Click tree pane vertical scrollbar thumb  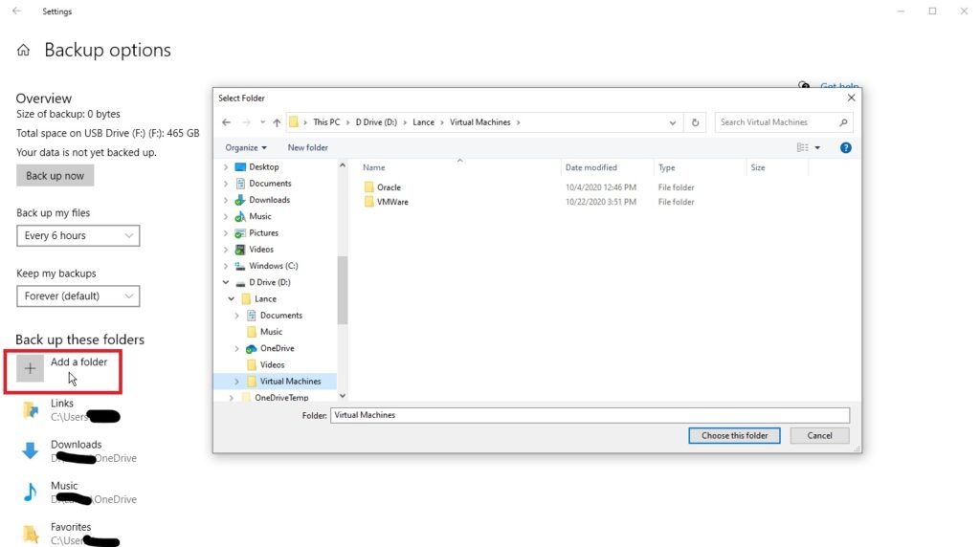(343, 291)
